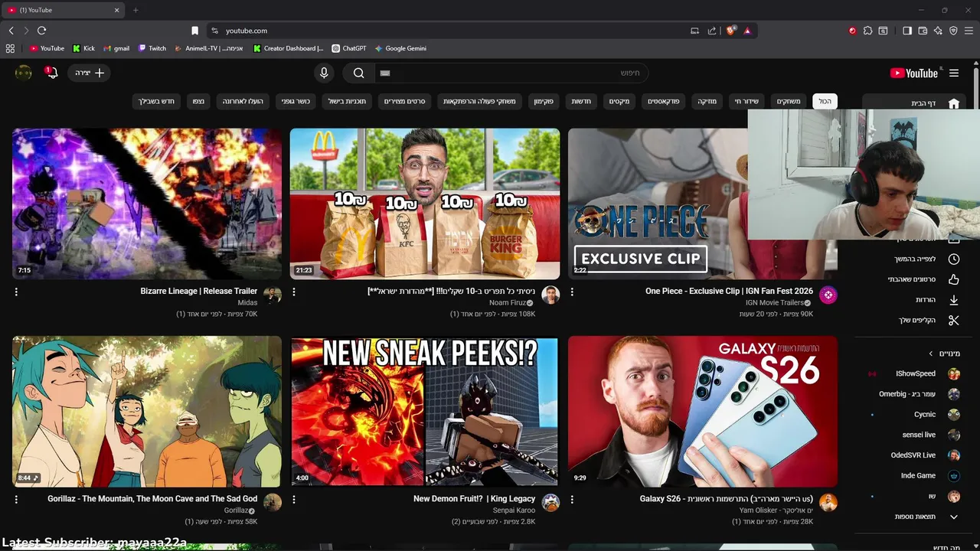This screenshot has height=551, width=980.
Task: Open Liked videos (סרטונים שאהבתי) in sidebar
Action: (x=914, y=279)
